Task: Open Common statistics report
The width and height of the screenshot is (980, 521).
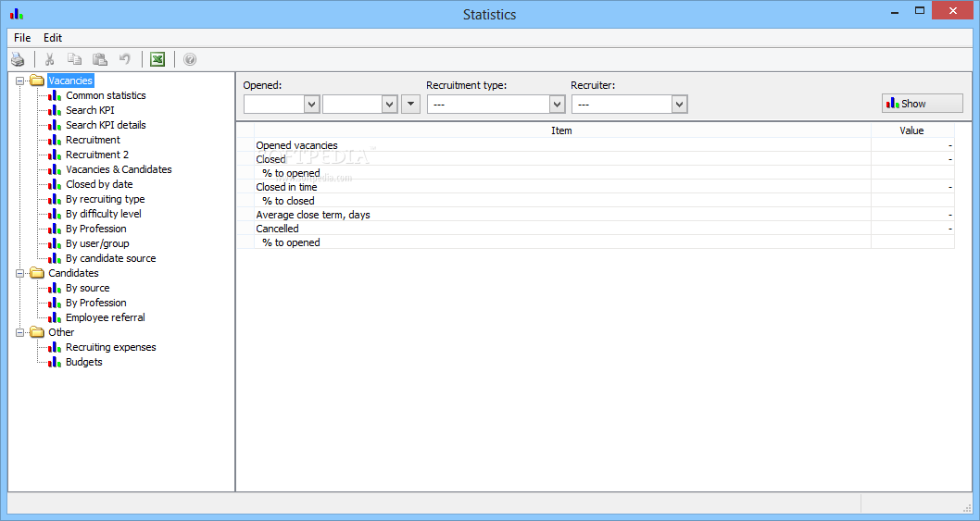Action: pyautogui.click(x=106, y=95)
